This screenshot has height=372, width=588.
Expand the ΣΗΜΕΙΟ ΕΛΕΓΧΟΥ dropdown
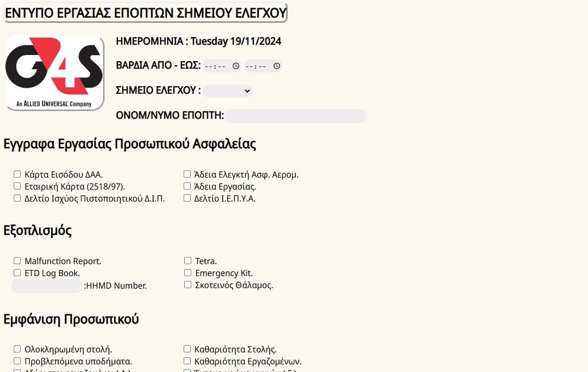pyautogui.click(x=228, y=90)
